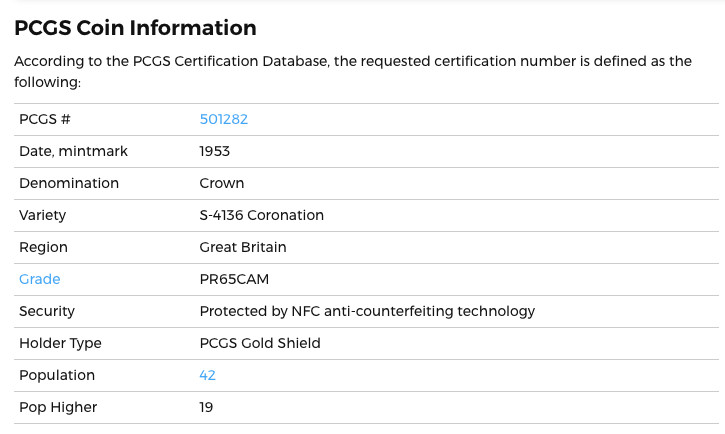Screen dimensions: 725x434
Task: Click the PCGS Coin Information heading
Action: coord(135,28)
